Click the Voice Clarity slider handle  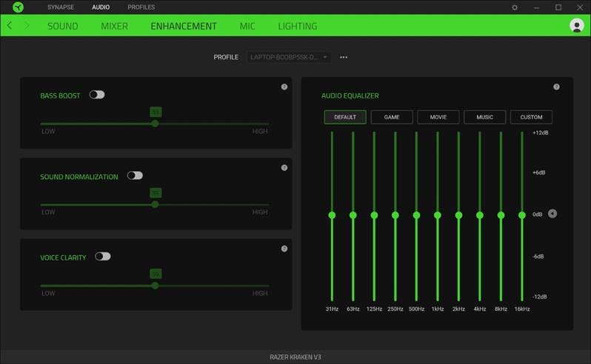click(155, 286)
